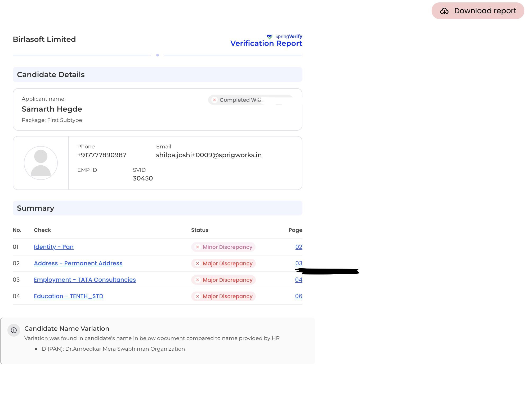The width and height of the screenshot is (532, 401).
Task: Click the cloud download icon
Action: tap(444, 11)
